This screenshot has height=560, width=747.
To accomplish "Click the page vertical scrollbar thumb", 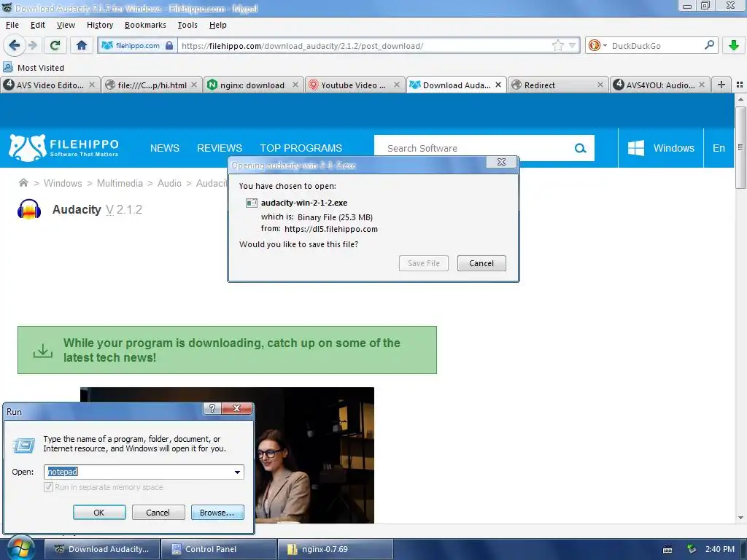I will [x=740, y=147].
